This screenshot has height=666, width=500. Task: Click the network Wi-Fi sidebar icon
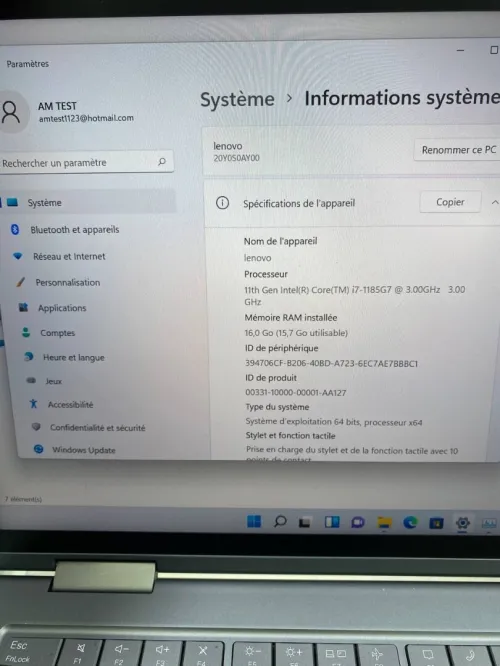coord(18,256)
